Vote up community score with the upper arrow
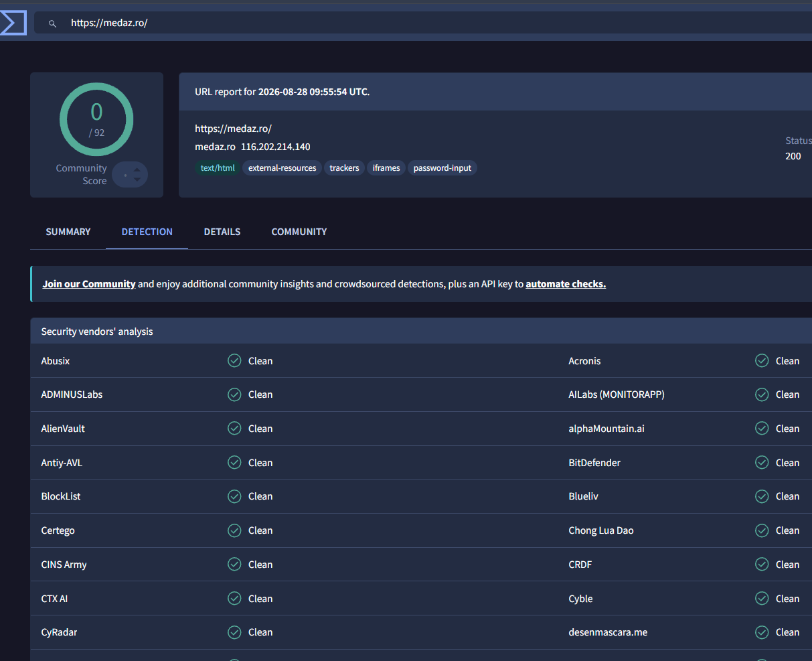 coord(137,169)
